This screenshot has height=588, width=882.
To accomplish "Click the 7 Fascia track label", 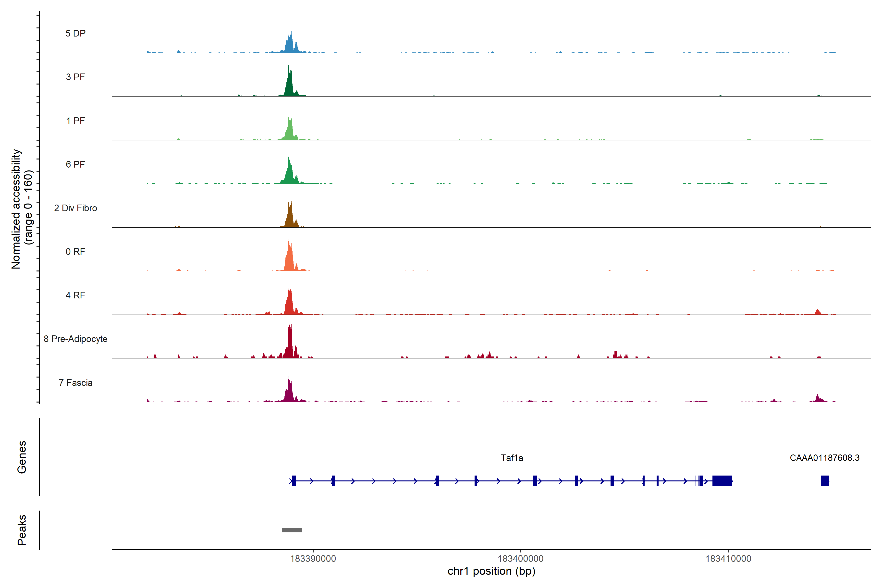I will (75, 382).
